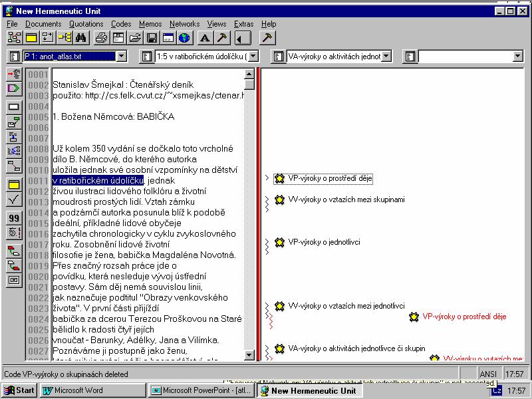Click the red arrow text lines sidebar icon
This screenshot has width=532, height=399.
14,74
